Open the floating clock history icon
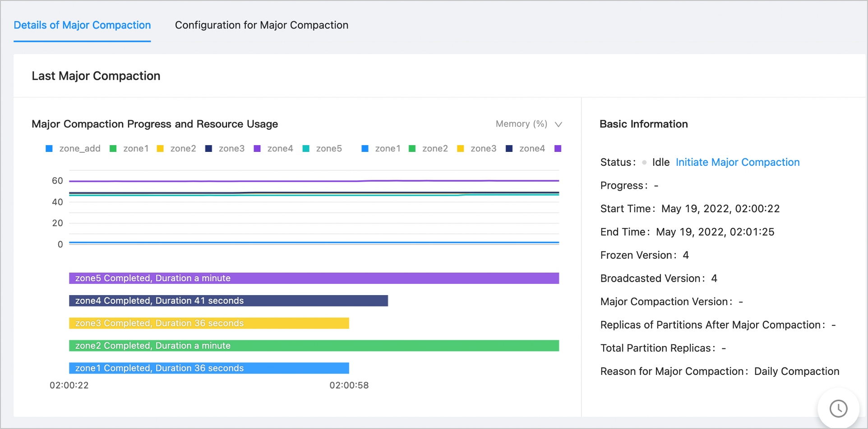Viewport: 868px width, 429px height. tap(838, 409)
